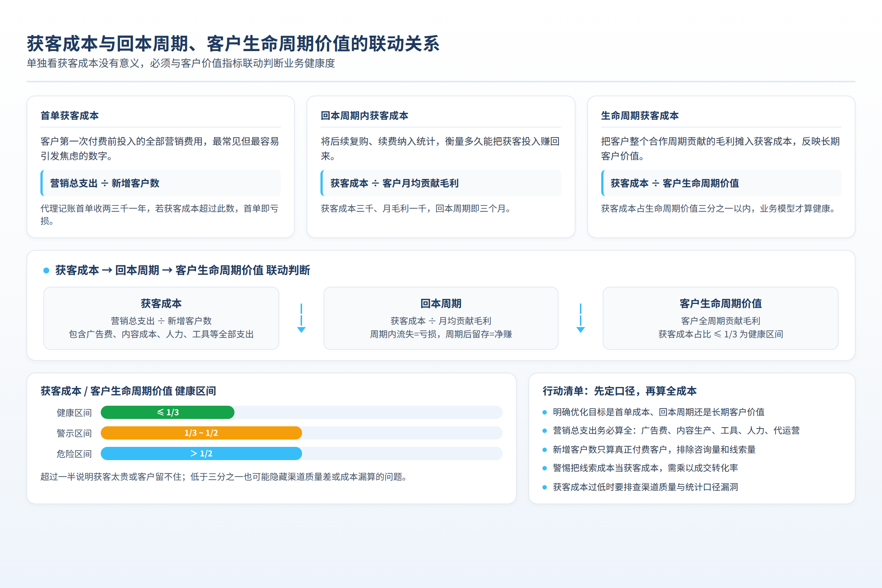Select the 生命周期获客成本 card heading
This screenshot has width=882, height=588.
[x=640, y=115]
